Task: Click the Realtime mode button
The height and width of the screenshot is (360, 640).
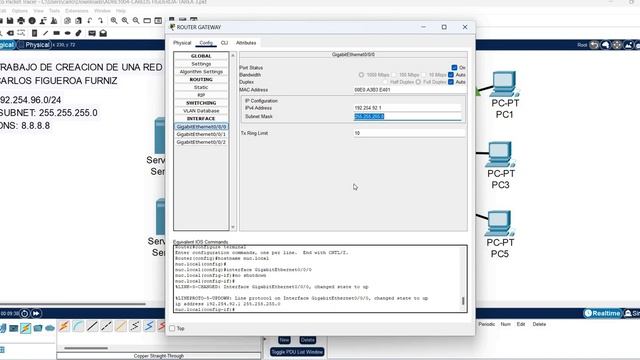Action: 602,313
